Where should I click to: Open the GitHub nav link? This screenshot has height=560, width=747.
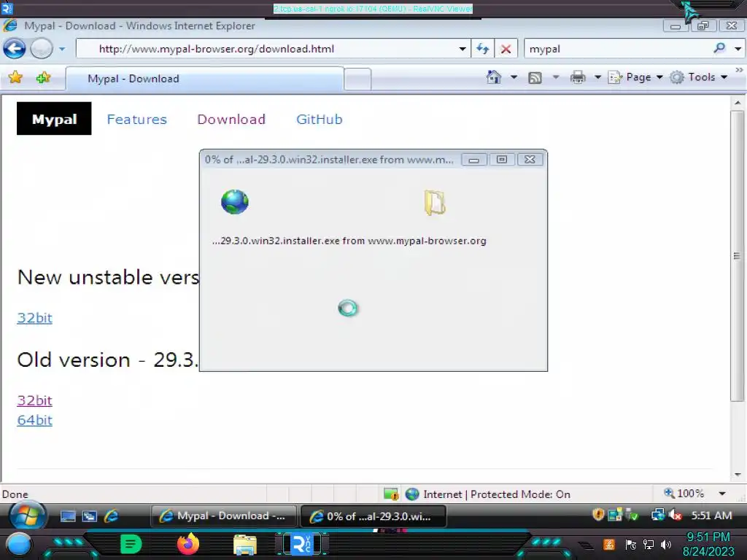click(x=320, y=119)
